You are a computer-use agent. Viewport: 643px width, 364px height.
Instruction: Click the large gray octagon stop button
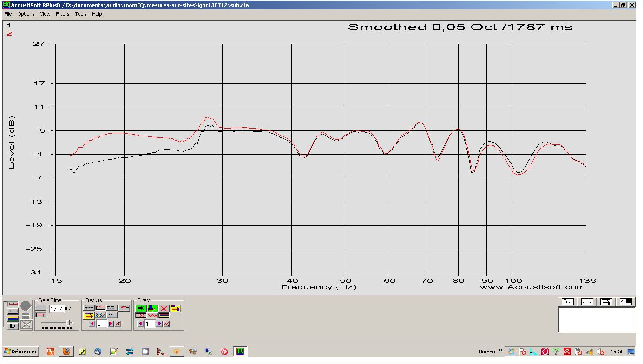pos(26,305)
